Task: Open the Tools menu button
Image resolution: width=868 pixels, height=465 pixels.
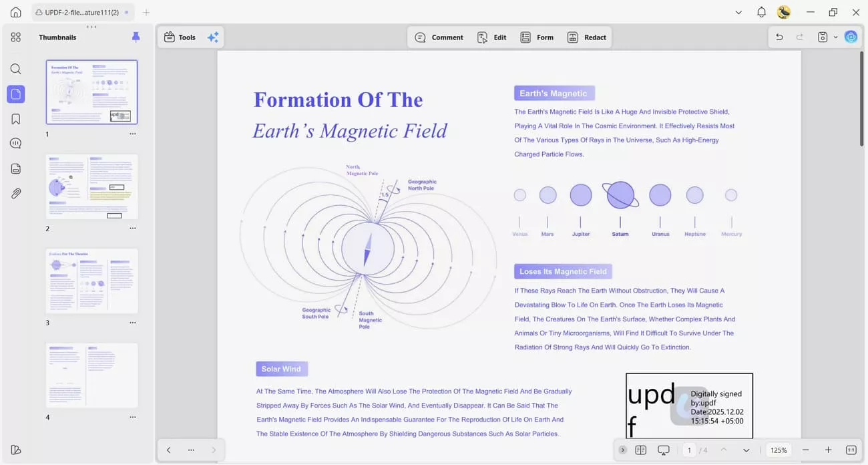Action: pyautogui.click(x=179, y=37)
